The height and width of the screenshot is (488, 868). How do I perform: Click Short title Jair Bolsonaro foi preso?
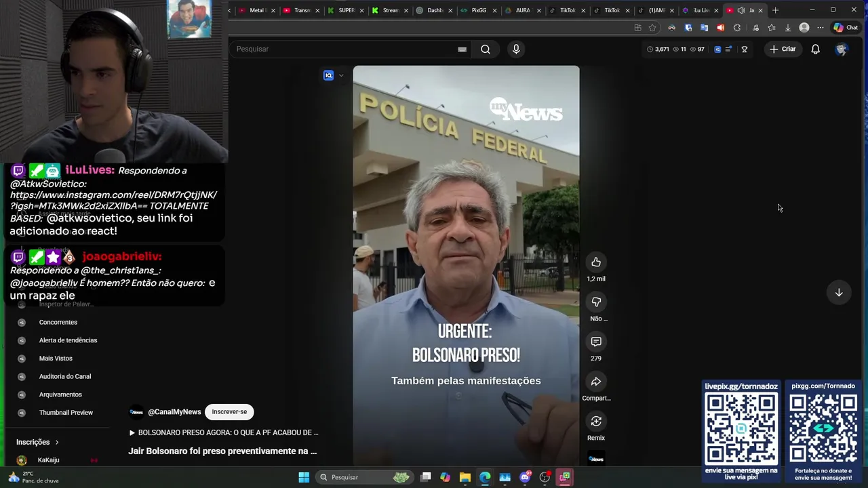tap(222, 451)
